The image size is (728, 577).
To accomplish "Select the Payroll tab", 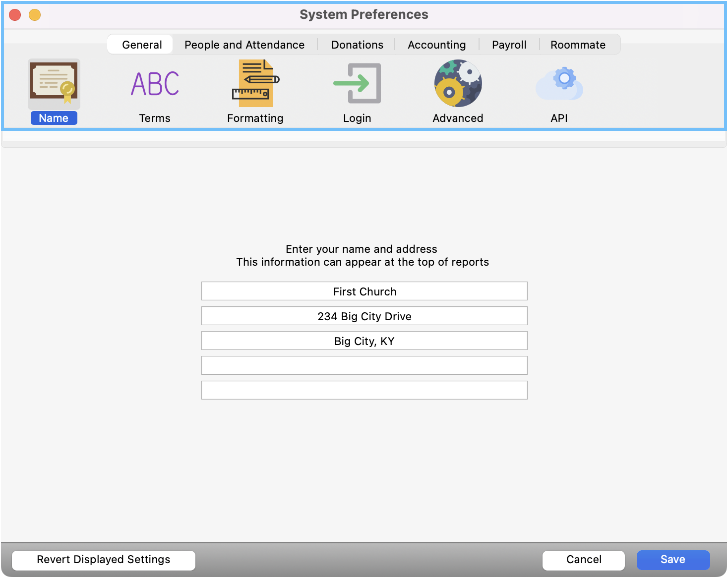I will pos(509,45).
